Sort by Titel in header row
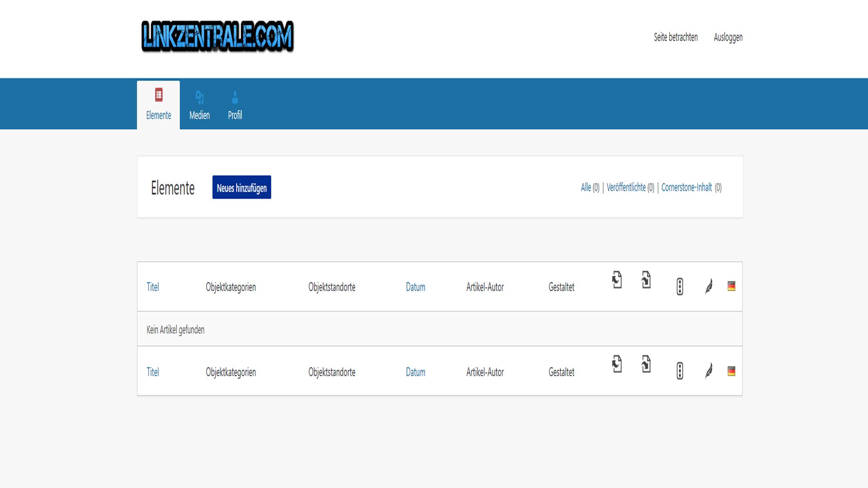 tap(153, 287)
